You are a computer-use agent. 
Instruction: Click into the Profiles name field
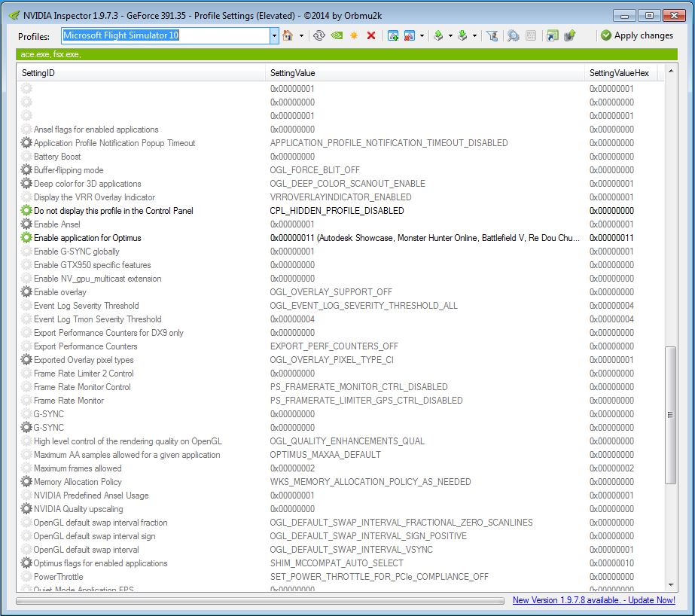tap(166, 35)
